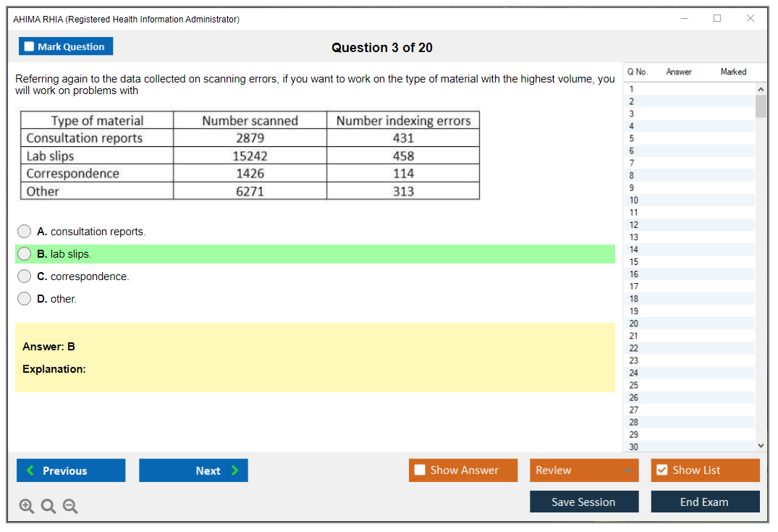Click the zoom in magnifier icon

click(x=27, y=507)
